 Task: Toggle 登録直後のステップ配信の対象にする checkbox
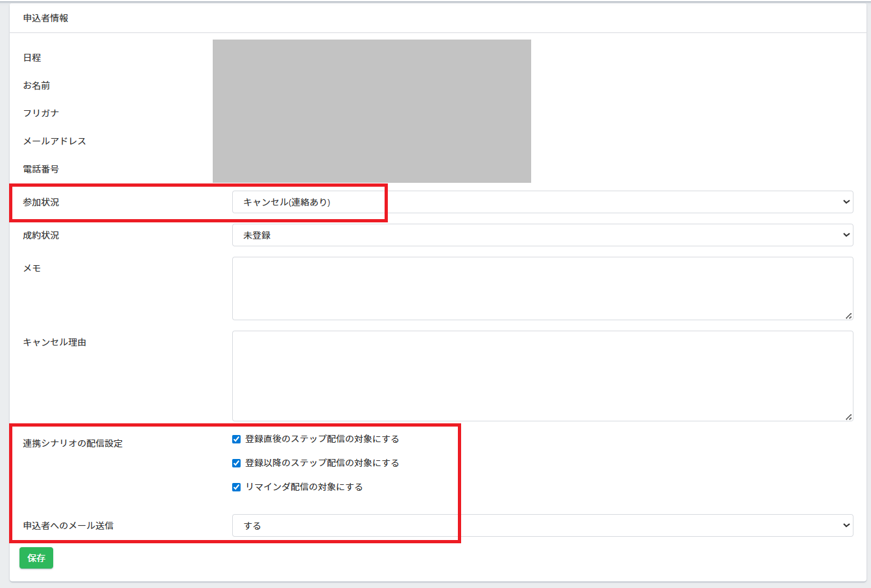236,439
